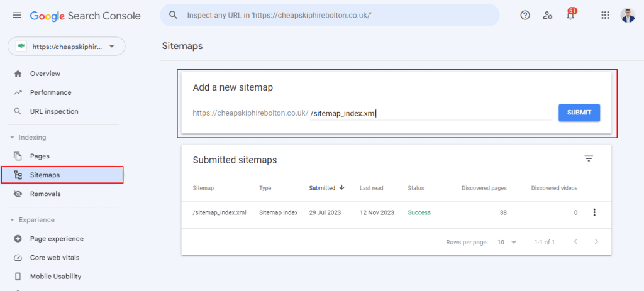The image size is (644, 291).
Task: Sort by the Submitted column header
Action: click(322, 189)
